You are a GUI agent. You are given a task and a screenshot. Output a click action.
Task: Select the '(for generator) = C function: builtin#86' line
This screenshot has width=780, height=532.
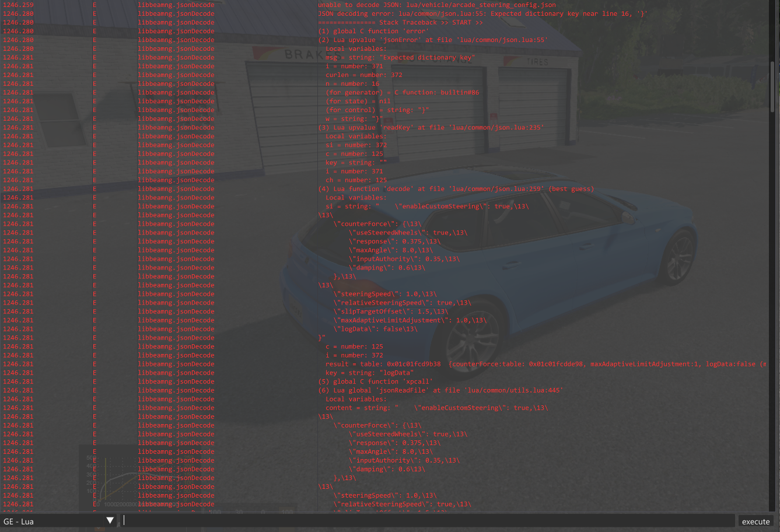402,92
